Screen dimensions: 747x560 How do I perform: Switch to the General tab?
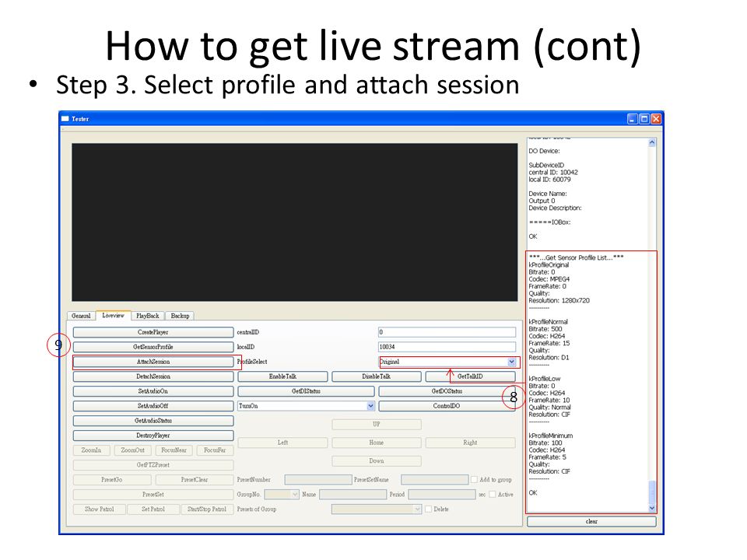point(81,316)
